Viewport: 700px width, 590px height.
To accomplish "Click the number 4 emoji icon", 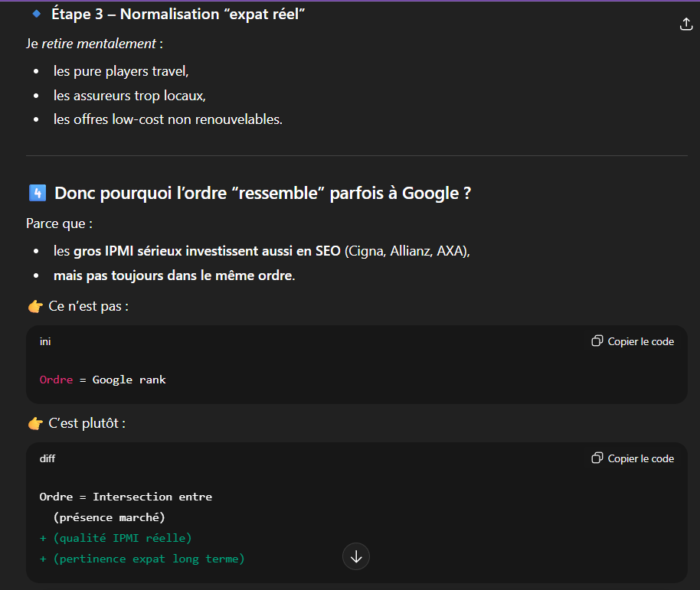I will click(x=36, y=193).
